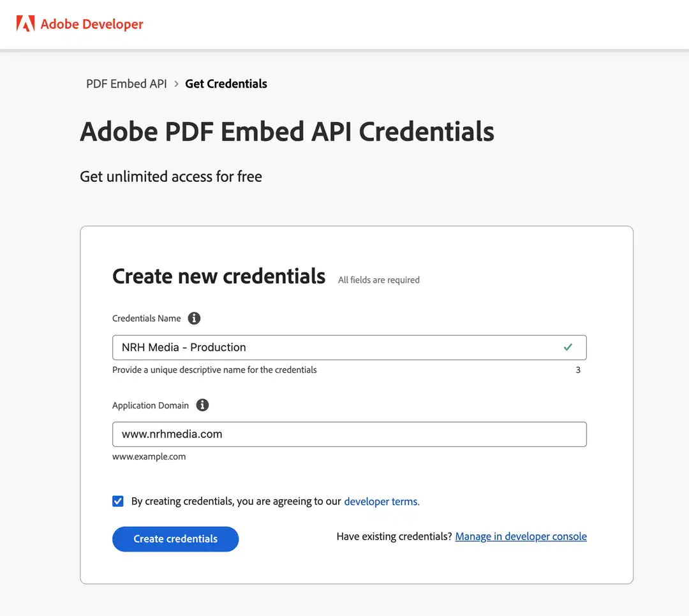
Task: Click the breadcrumb chevron separator
Action: point(176,84)
